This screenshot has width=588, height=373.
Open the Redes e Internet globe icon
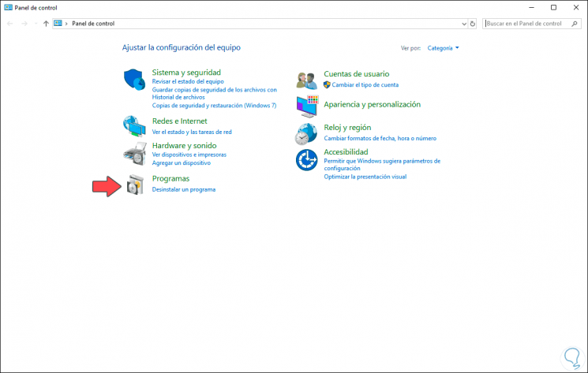tap(134, 126)
